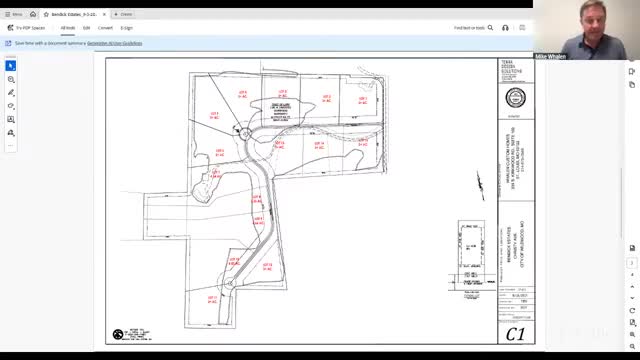
Task: Select the stamp signature tool
Action: 11,133
